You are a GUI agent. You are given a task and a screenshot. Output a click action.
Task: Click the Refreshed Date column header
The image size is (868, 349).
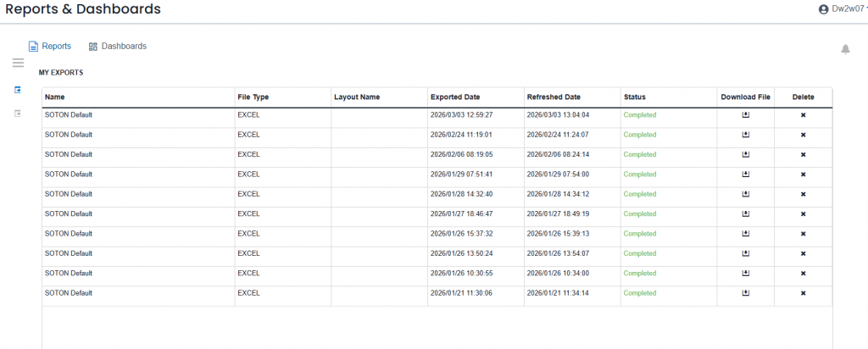coord(553,97)
